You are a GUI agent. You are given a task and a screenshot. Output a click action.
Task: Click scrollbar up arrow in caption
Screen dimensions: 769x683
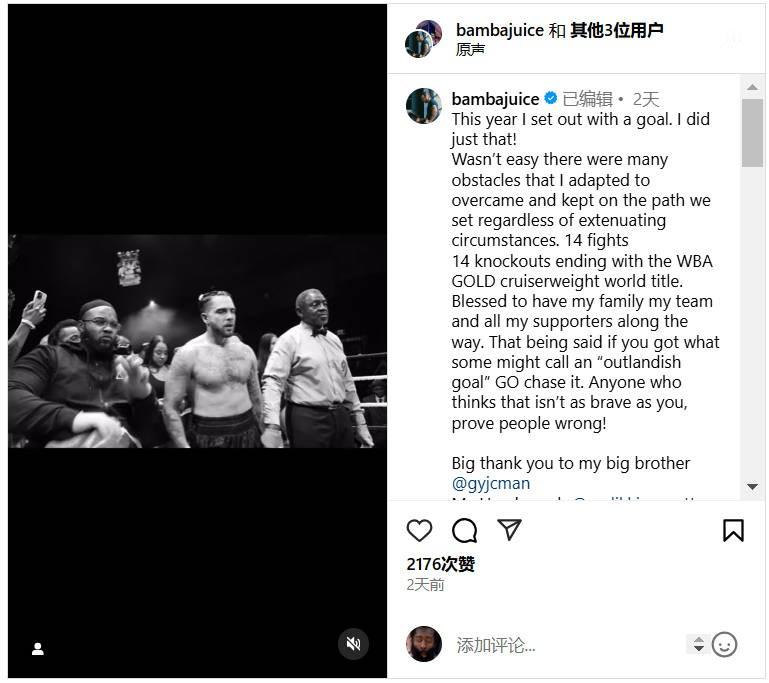point(752,87)
